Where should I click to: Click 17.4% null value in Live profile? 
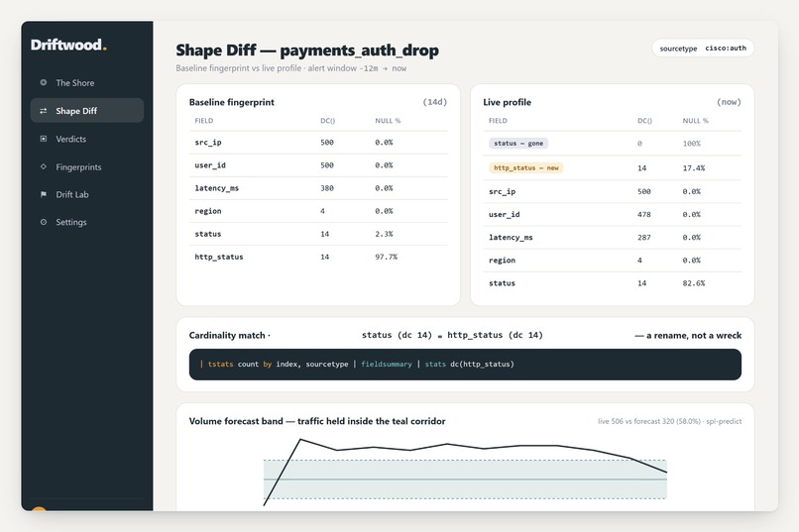[x=694, y=168]
